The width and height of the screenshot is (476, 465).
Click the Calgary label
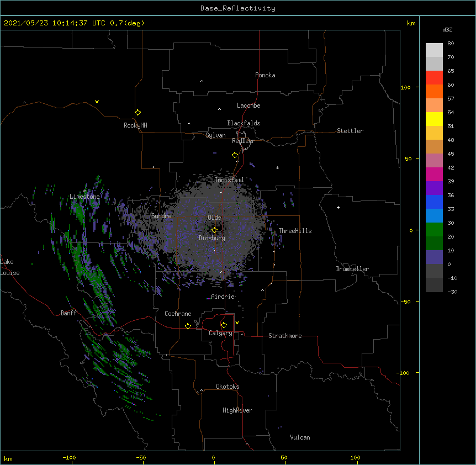pyautogui.click(x=220, y=333)
